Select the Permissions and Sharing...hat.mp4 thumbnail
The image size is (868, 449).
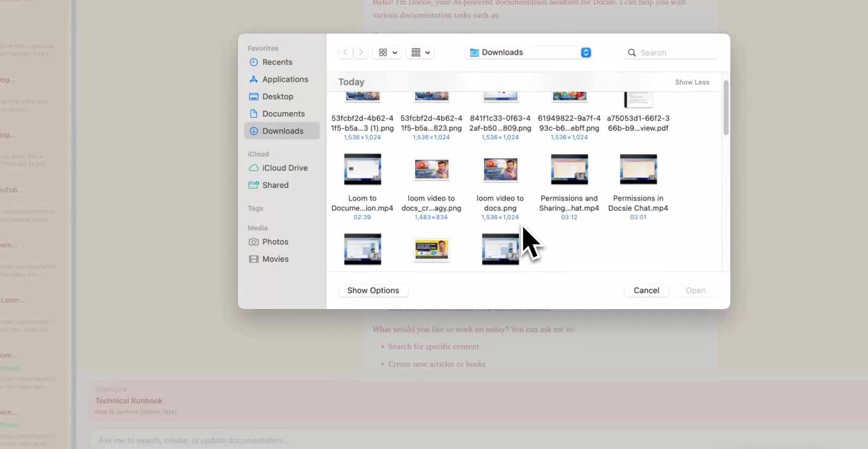[x=569, y=169]
